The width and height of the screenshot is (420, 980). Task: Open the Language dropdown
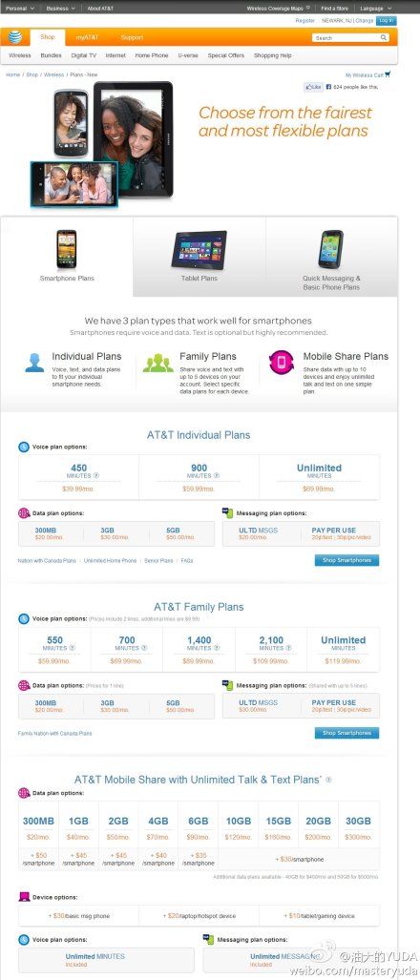(x=375, y=9)
